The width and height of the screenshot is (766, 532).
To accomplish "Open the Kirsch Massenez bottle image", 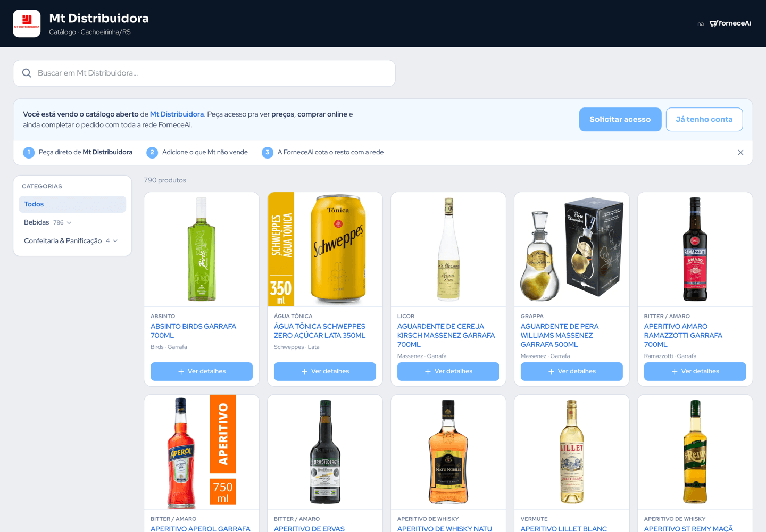I will click(x=448, y=250).
